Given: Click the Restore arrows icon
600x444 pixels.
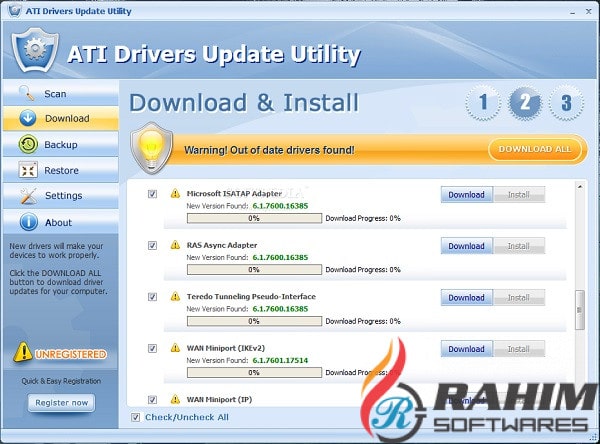Looking at the screenshot, I should click(28, 170).
